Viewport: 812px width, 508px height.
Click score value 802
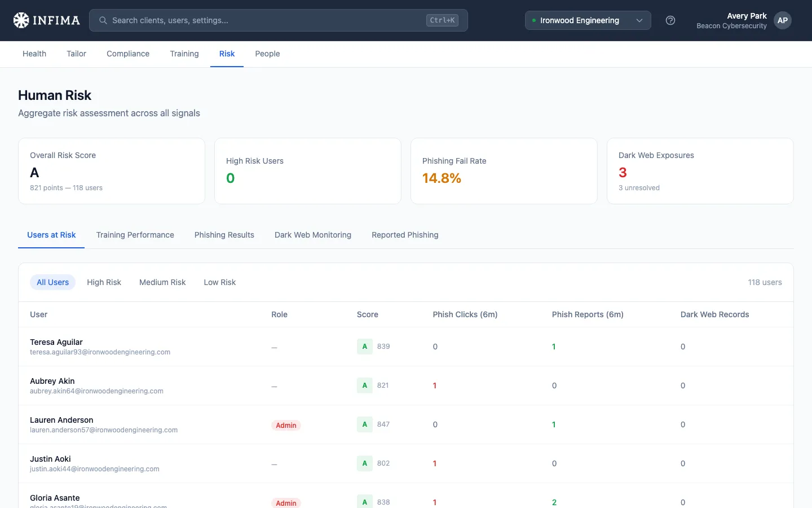(383, 463)
